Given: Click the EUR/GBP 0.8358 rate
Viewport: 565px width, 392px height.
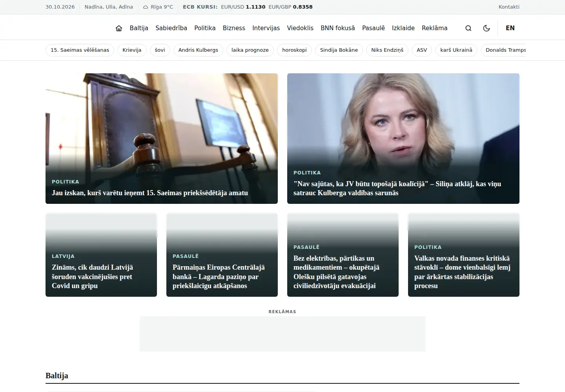Looking at the screenshot, I should [x=291, y=7].
